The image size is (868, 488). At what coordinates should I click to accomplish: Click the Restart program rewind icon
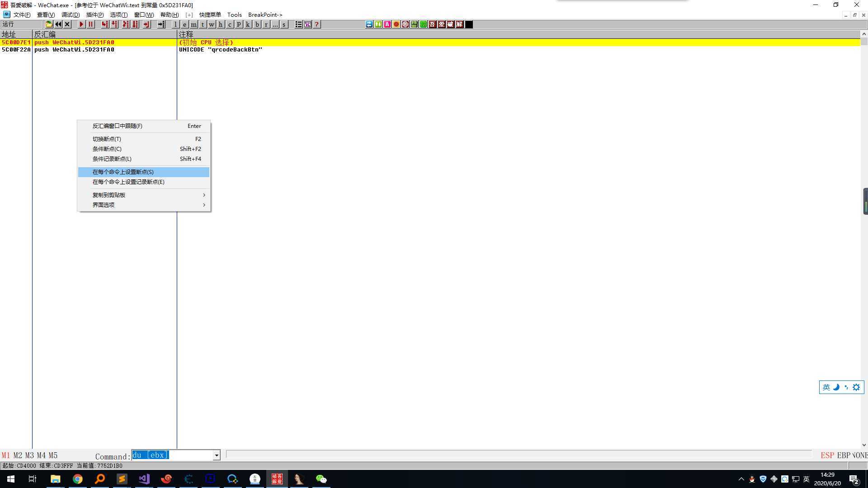58,24
